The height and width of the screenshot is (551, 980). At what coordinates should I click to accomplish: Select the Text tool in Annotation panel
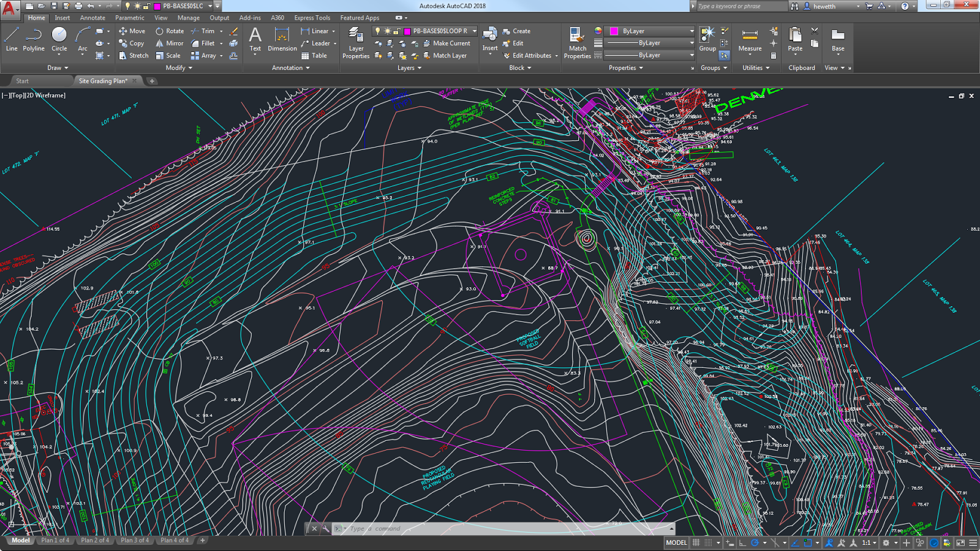click(255, 39)
